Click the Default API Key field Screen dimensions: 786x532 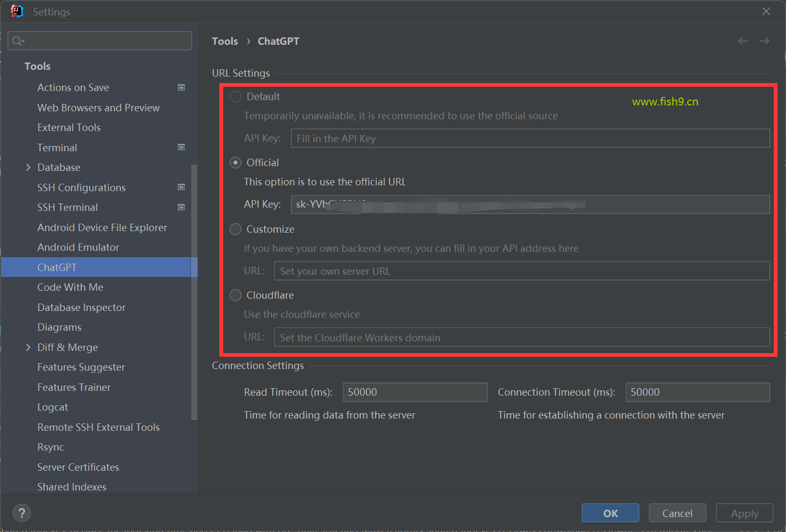click(x=530, y=138)
